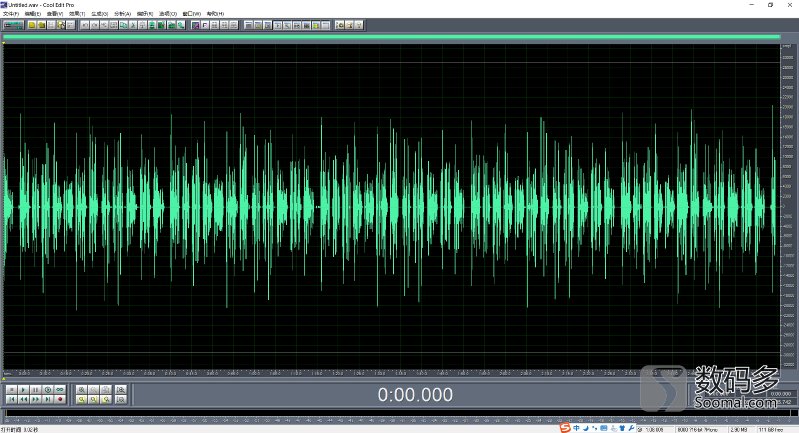Click the Fast Forward transport button
This screenshot has width=799, height=433.
[35, 399]
